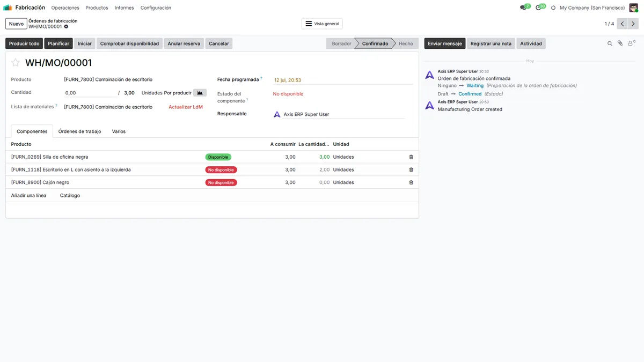Screen dimensions: 644x362
Task: Delete the Silla de oficina negra line
Action: [411, 157]
